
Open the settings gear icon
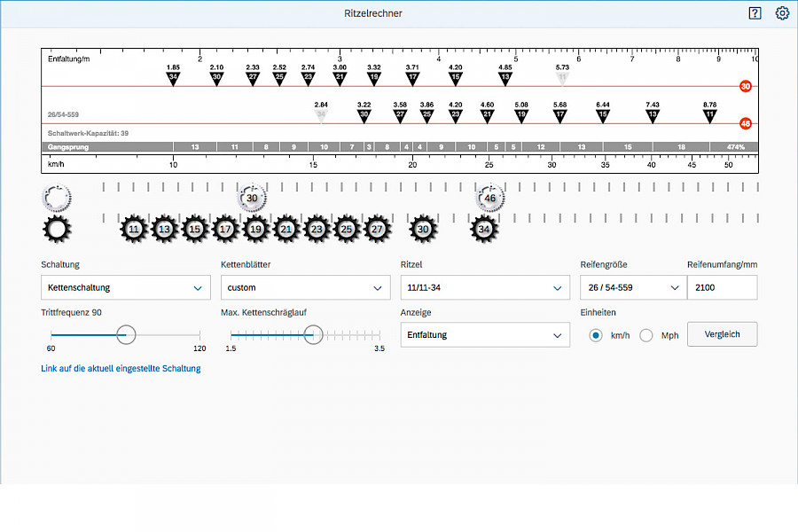pyautogui.click(x=781, y=13)
